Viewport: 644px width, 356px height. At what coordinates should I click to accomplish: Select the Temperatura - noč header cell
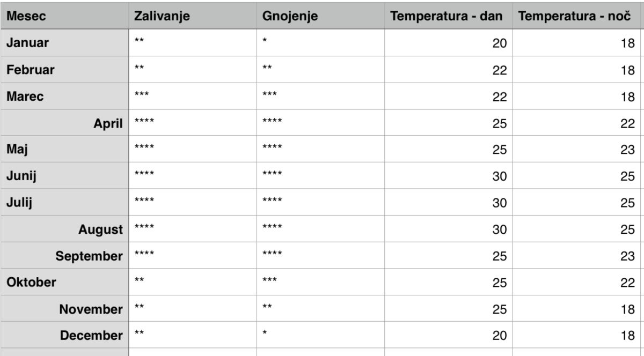575,16
